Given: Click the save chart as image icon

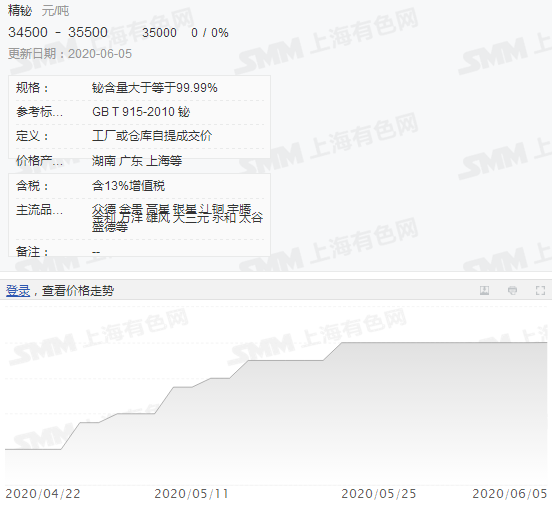Looking at the screenshot, I should pos(484,290).
